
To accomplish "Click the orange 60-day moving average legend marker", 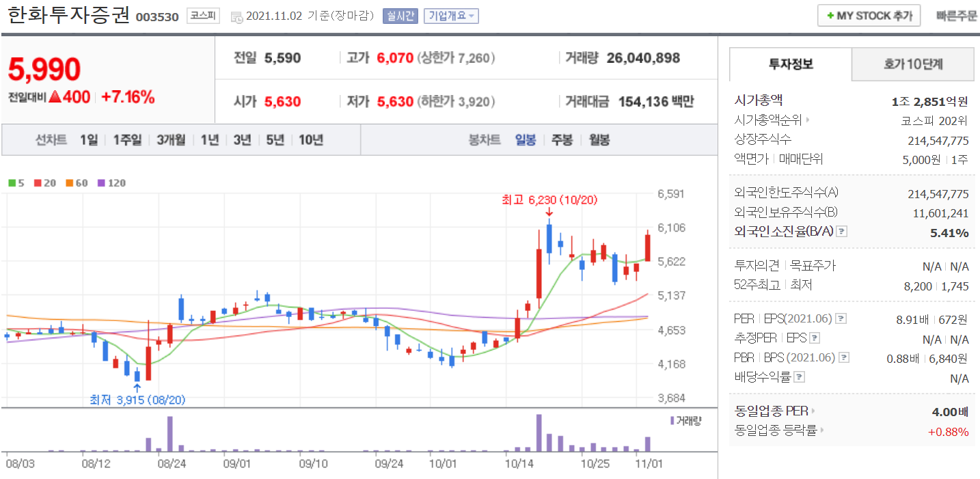I will click(x=70, y=183).
